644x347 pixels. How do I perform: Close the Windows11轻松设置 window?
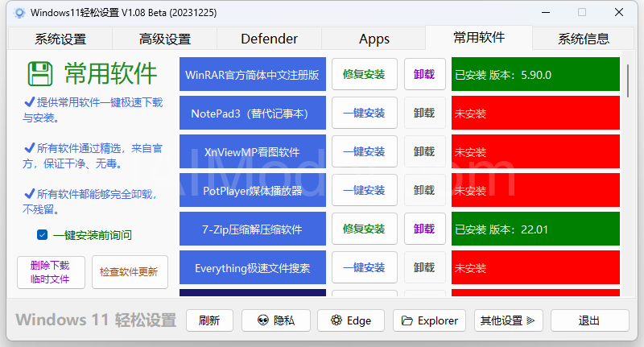[x=619, y=13]
